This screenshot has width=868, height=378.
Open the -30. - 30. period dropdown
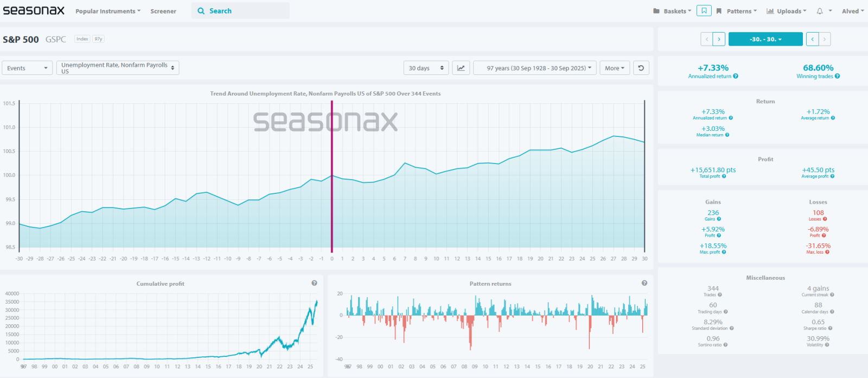[x=765, y=39]
